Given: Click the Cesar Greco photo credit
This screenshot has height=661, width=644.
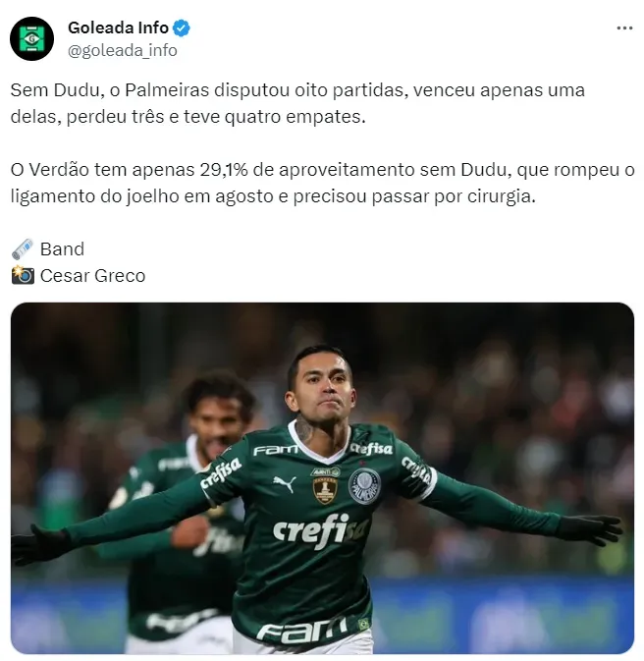Looking at the screenshot, I should tap(92, 276).
